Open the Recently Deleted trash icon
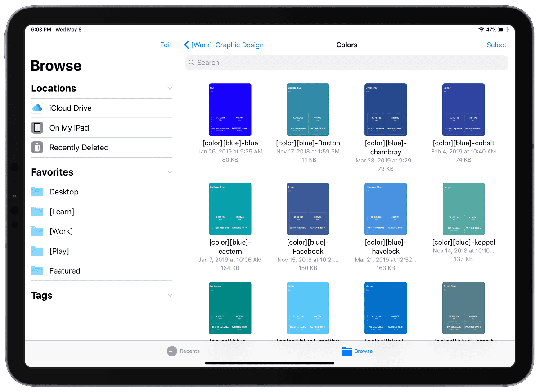Viewport: 540px width, 392px height. (37, 148)
